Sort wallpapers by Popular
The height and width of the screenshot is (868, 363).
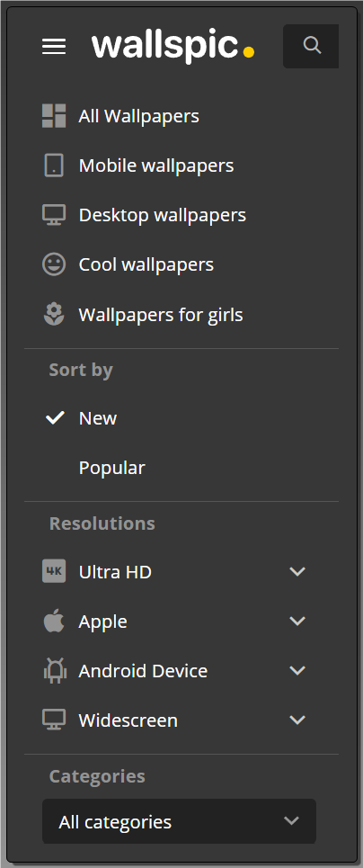[111, 468]
